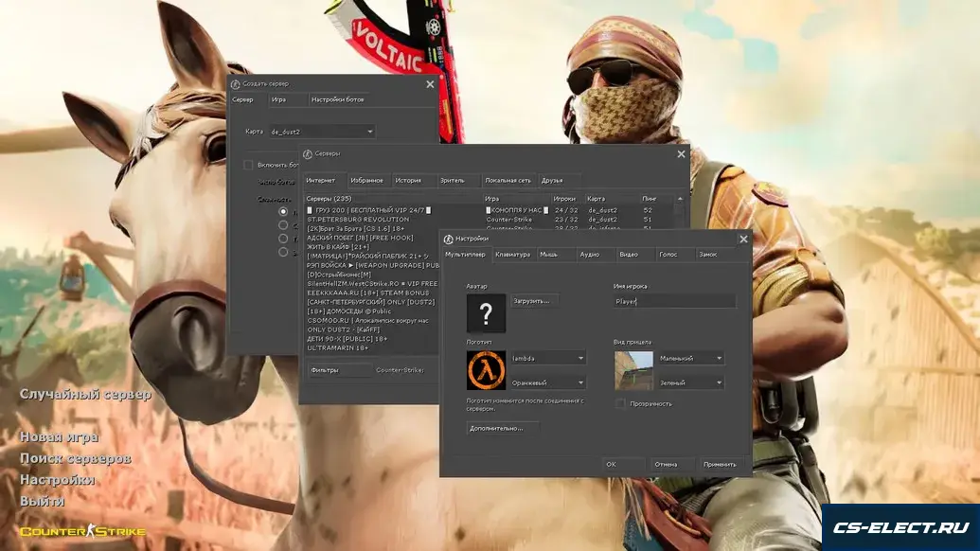980x551 pixels.
Task: Click Новая игра in the main menu
Action: [60, 436]
